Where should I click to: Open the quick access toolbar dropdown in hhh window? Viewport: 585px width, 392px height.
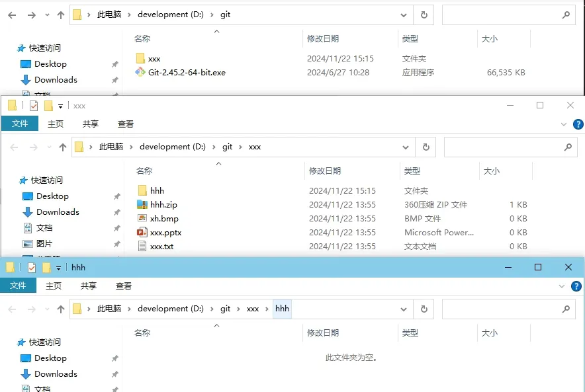click(59, 268)
